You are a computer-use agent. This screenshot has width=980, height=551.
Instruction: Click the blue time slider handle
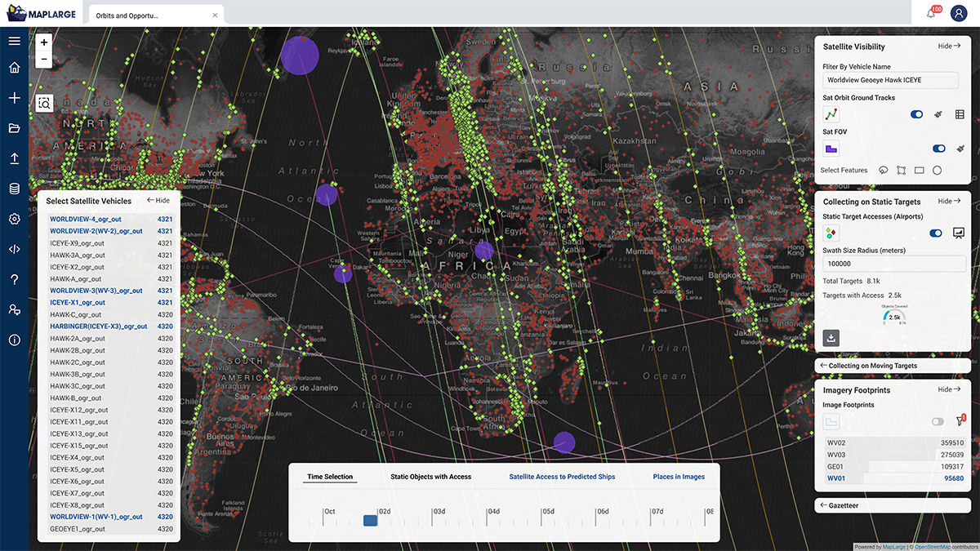370,521
